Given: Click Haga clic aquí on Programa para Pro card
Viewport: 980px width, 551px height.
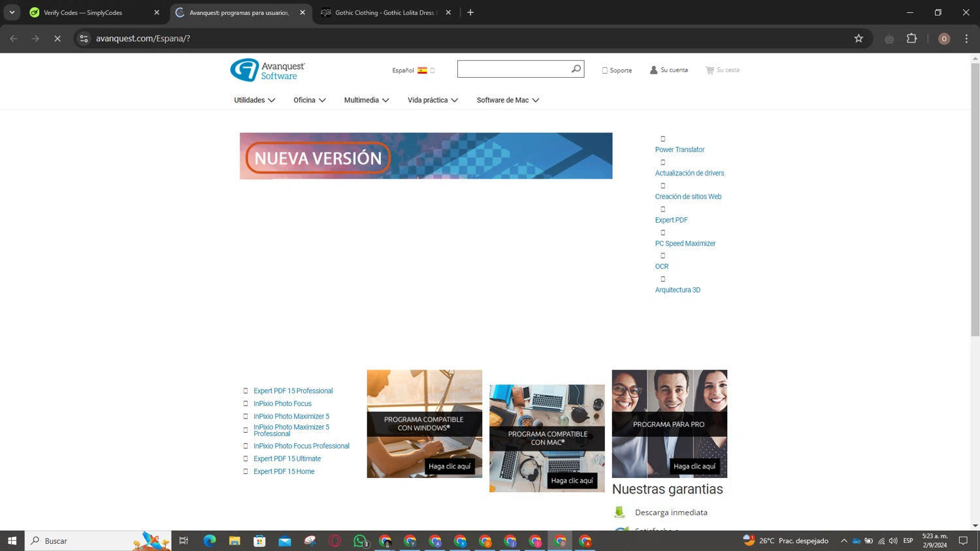Looking at the screenshot, I should [694, 466].
